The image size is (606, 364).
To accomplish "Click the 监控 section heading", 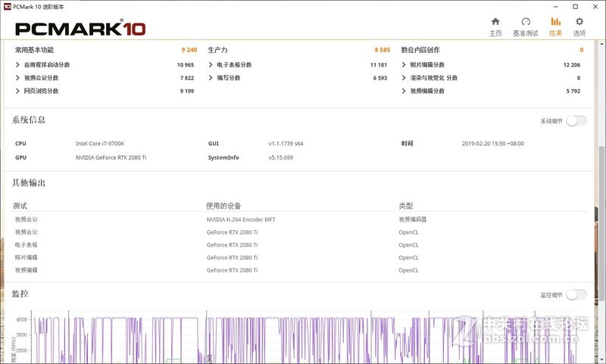I will tap(20, 294).
